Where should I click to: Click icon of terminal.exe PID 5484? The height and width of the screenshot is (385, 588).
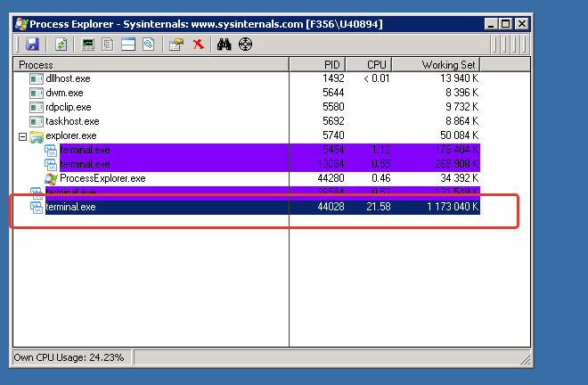tap(51, 150)
